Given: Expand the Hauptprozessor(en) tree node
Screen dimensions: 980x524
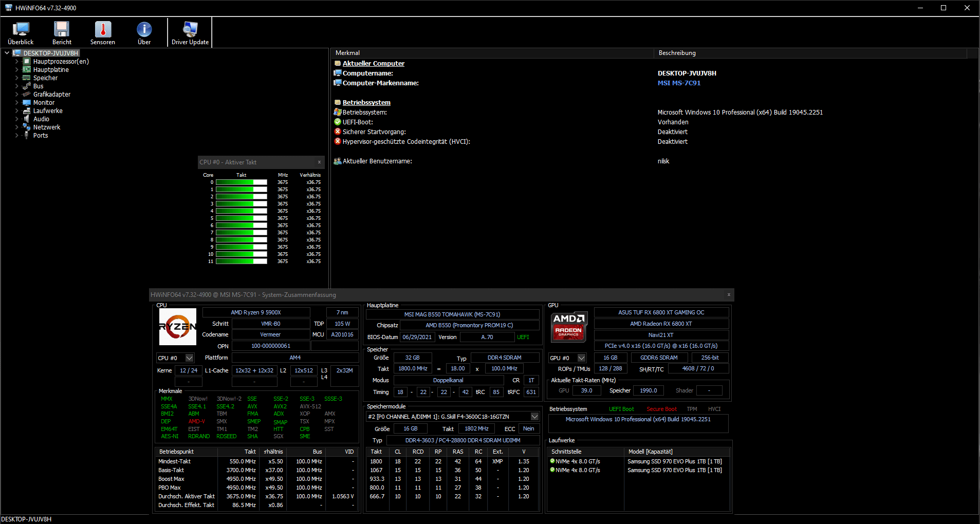Looking at the screenshot, I should pos(16,62).
